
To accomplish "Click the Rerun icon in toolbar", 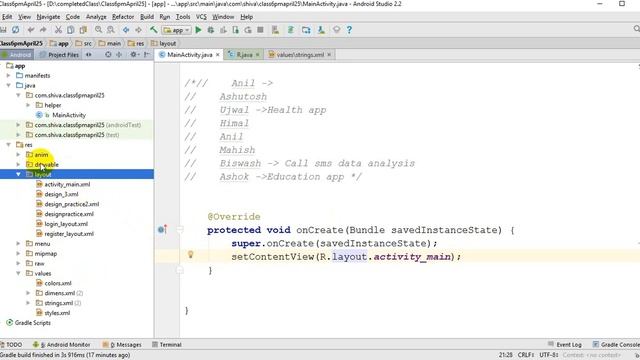I will [248, 30].
